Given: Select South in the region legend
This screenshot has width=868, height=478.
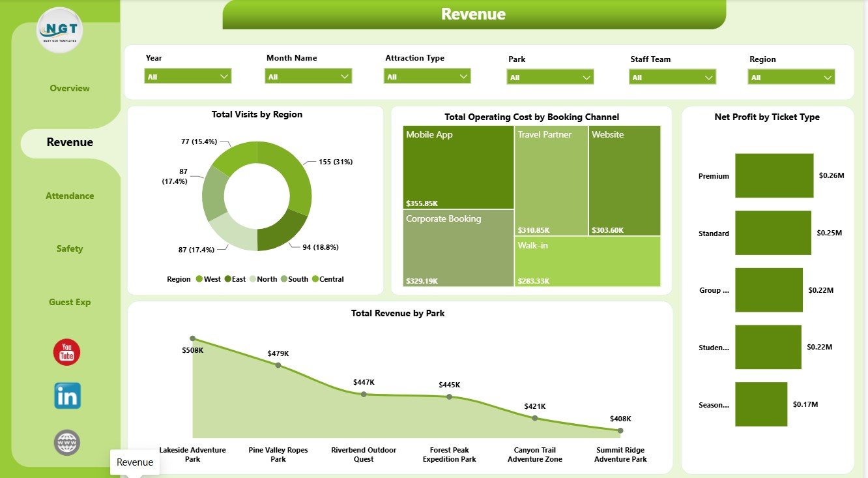Looking at the screenshot, I should click(294, 279).
